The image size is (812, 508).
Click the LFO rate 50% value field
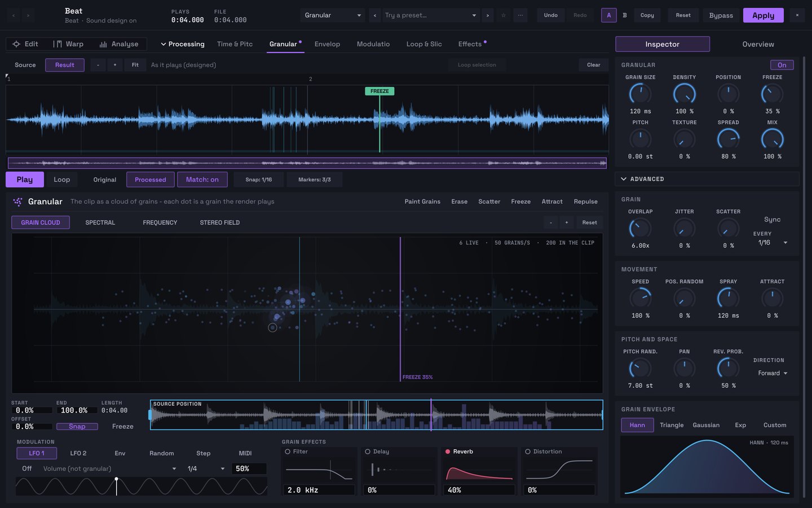point(249,468)
